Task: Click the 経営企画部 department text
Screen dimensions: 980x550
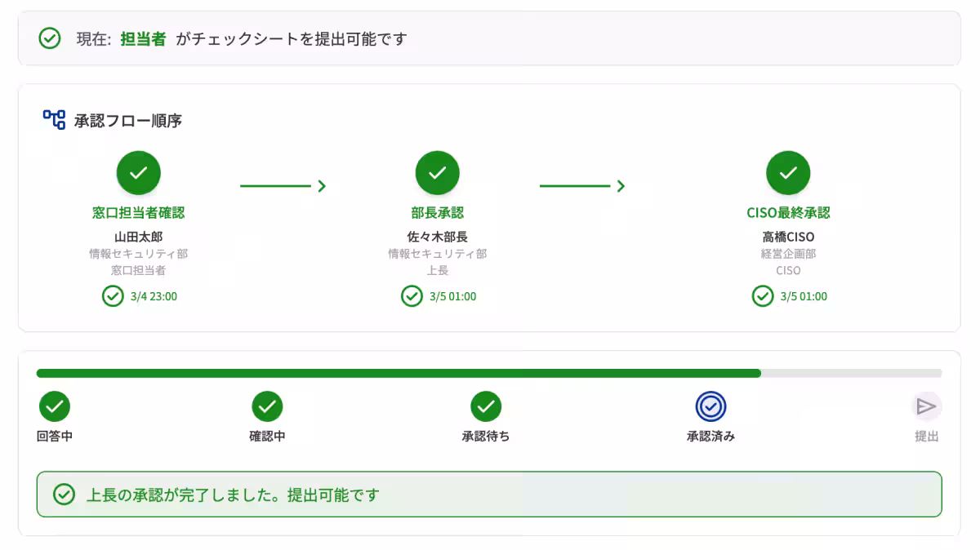Action: [788, 254]
